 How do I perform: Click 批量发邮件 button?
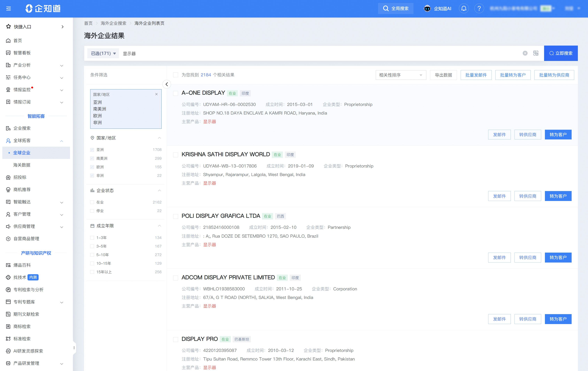pyautogui.click(x=476, y=75)
